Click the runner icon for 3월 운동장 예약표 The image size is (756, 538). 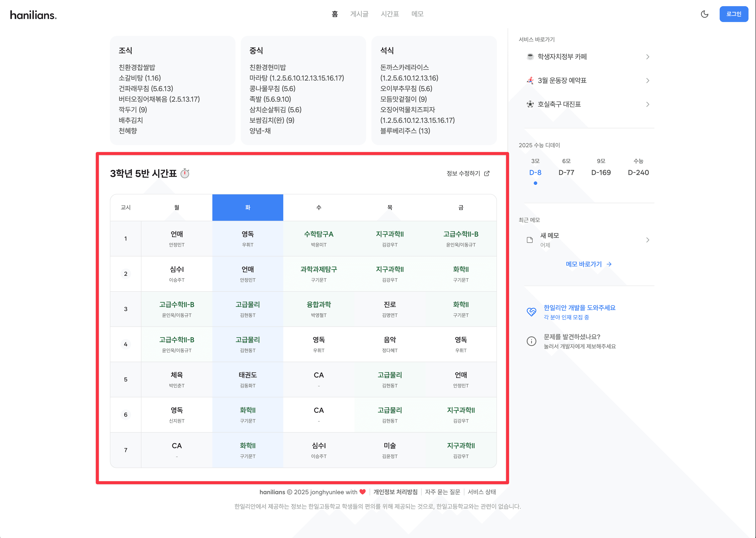(x=530, y=81)
